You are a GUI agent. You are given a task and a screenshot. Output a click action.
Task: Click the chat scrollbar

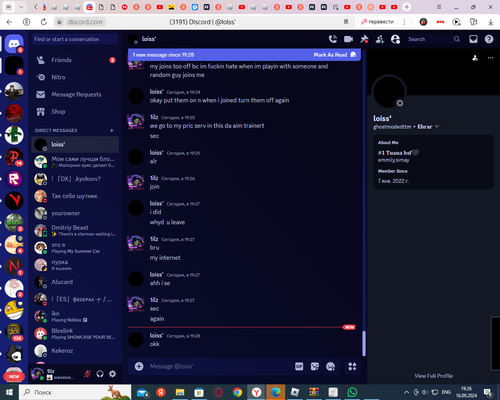click(364, 343)
